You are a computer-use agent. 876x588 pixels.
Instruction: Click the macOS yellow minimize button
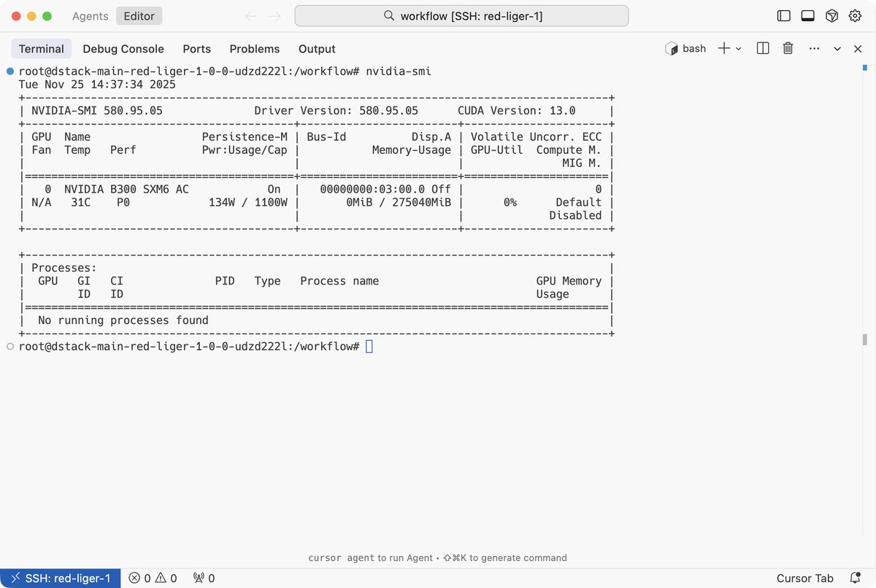click(31, 16)
